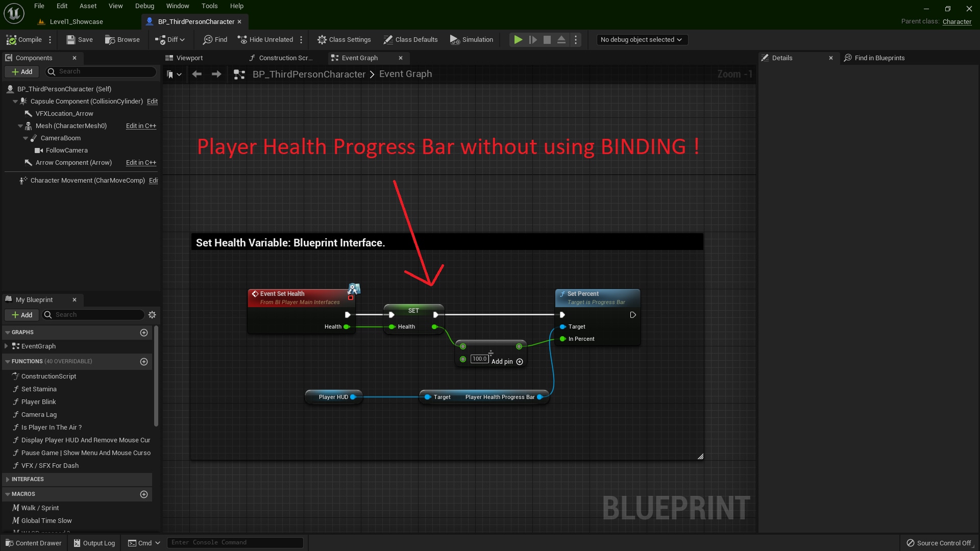This screenshot has width=980, height=551.
Task: Click Add pin on the divide node
Action: [520, 362]
